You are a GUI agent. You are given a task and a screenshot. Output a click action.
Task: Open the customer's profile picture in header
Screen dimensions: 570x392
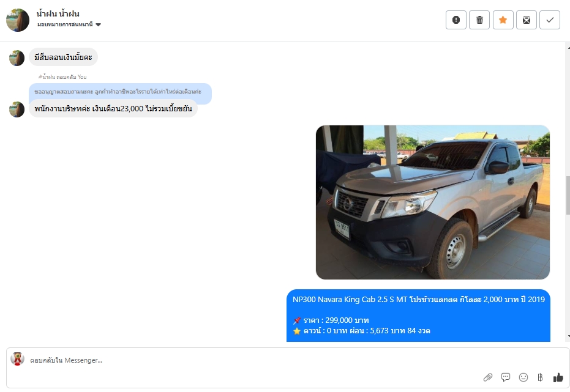[x=17, y=20]
